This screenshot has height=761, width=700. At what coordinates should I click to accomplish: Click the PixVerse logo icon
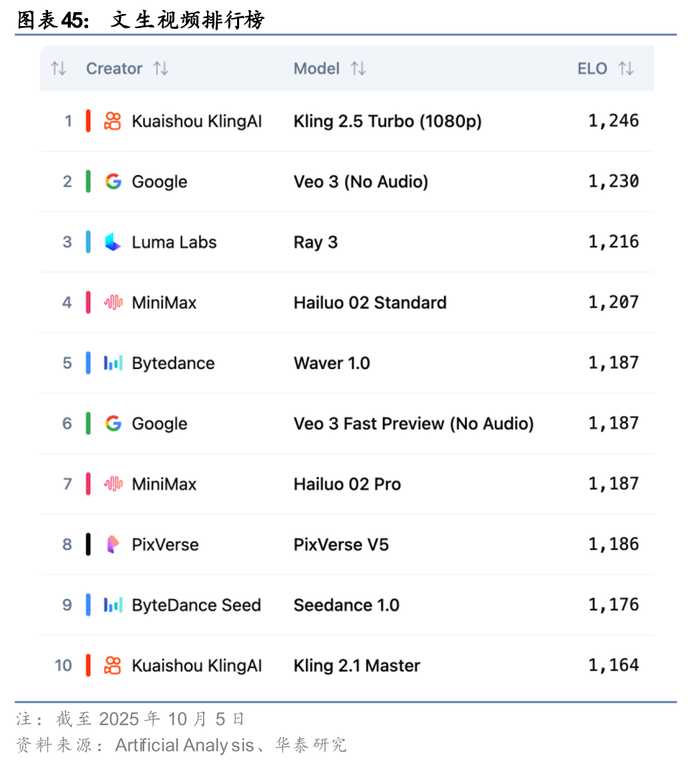pyautogui.click(x=113, y=544)
